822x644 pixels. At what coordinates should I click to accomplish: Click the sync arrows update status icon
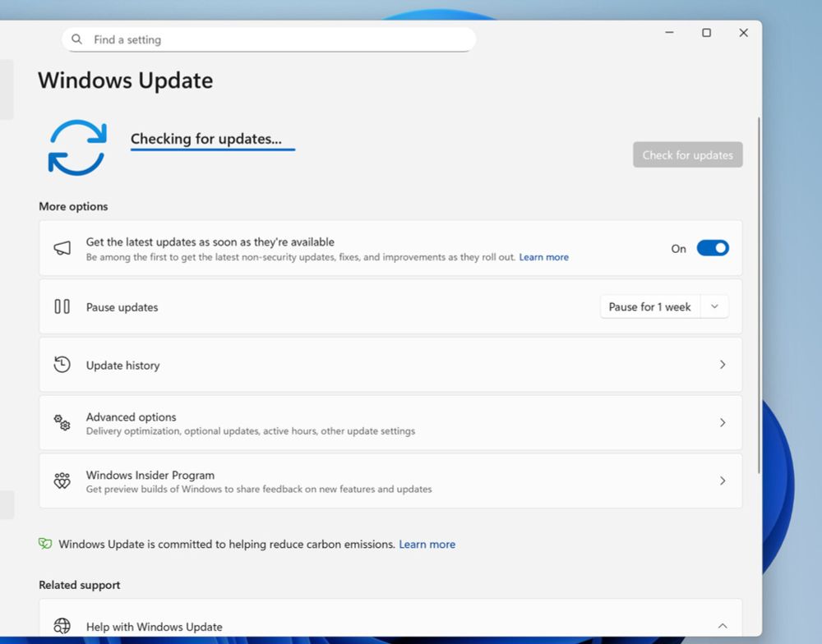click(77, 147)
